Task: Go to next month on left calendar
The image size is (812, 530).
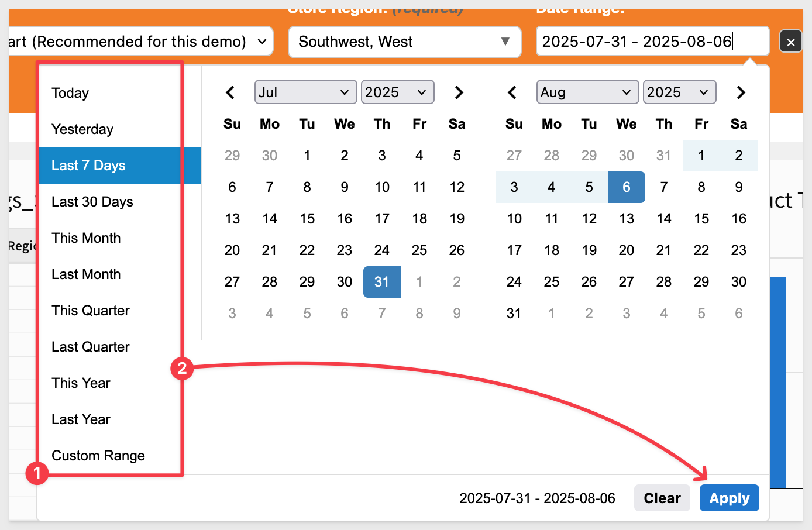Action: (x=459, y=92)
